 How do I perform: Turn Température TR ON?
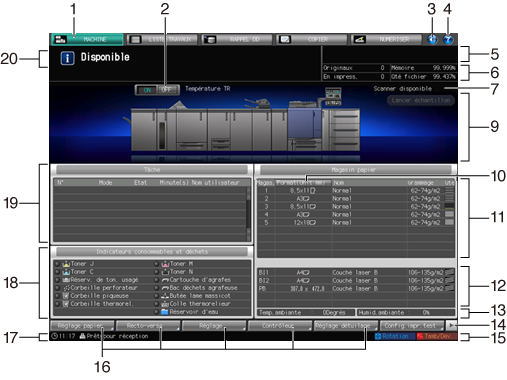pos(147,90)
